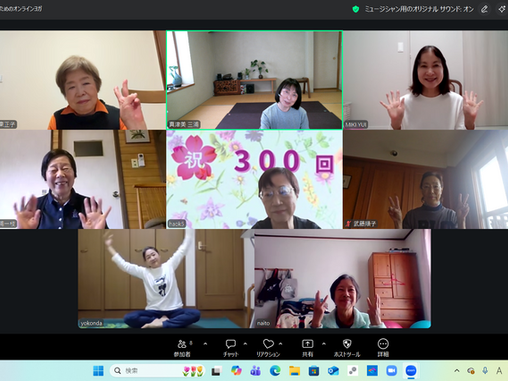Click the cloud sync tray icon
Viewport: 508px width, 381px height.
[x=471, y=371]
